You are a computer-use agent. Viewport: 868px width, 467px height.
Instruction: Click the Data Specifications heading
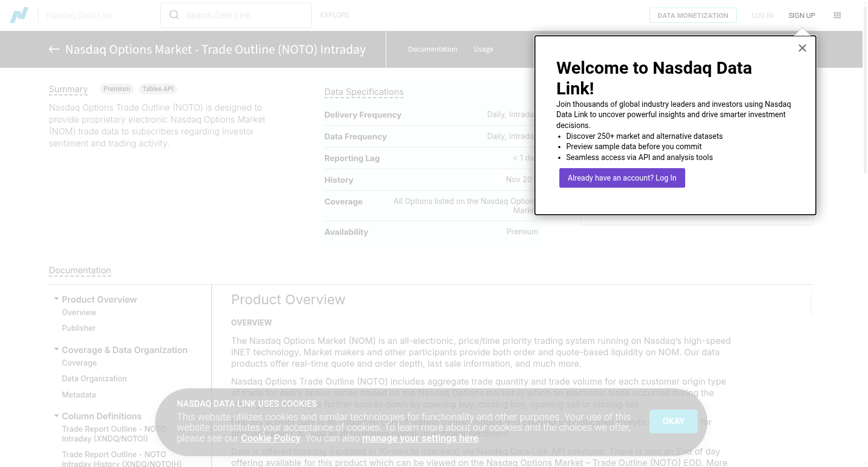(x=364, y=92)
